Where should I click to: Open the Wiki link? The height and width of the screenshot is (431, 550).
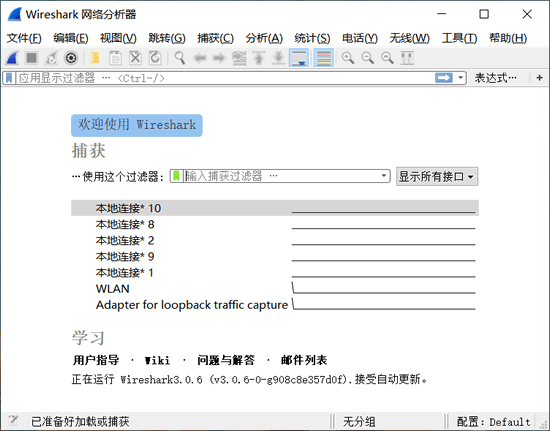click(x=157, y=360)
